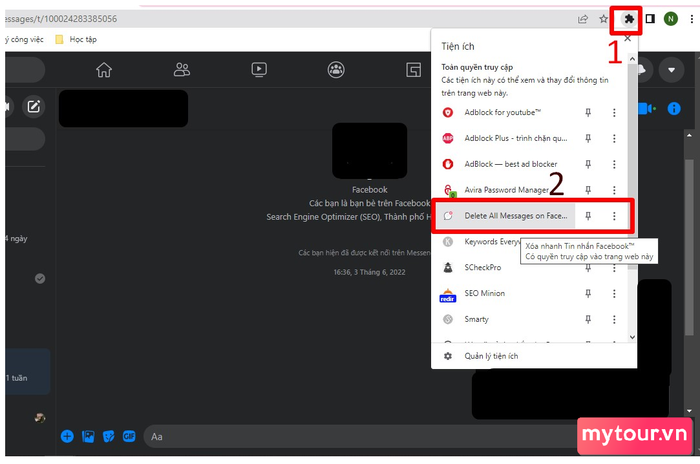Open the Facebook Friends icon

(182, 70)
